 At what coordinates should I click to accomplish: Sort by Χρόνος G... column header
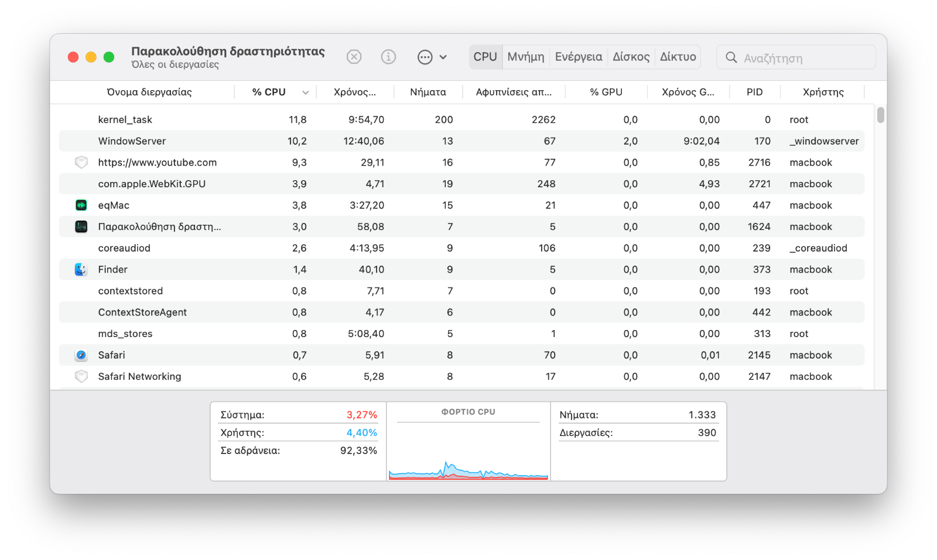pos(688,92)
